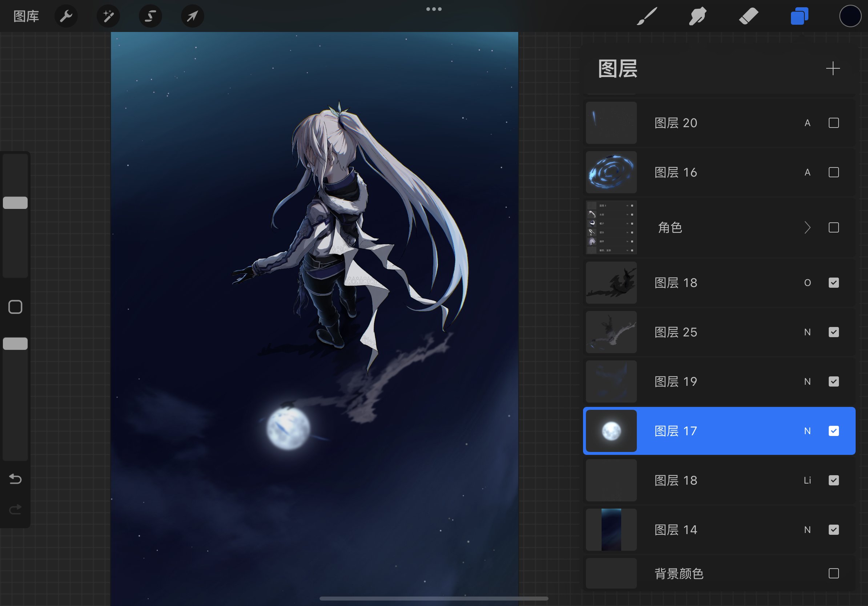Open blend mode N of 图层 14
The height and width of the screenshot is (606, 868).
tap(807, 530)
